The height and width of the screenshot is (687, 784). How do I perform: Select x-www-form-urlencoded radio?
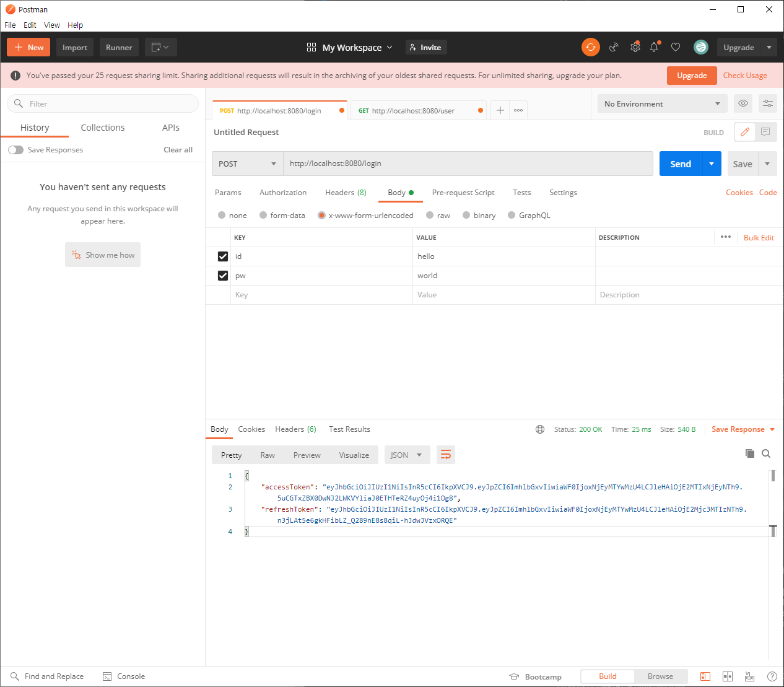coord(321,215)
